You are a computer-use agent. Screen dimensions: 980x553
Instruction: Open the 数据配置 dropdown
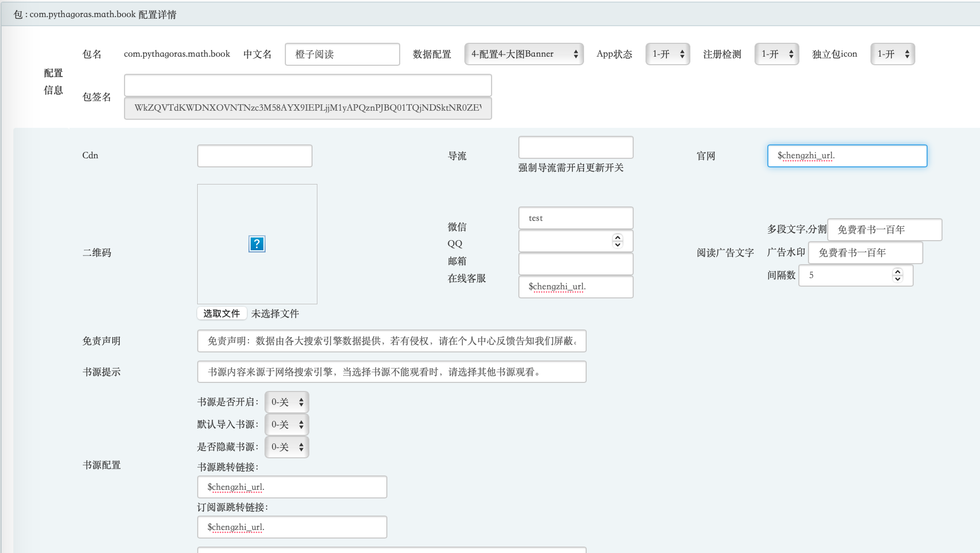[523, 54]
